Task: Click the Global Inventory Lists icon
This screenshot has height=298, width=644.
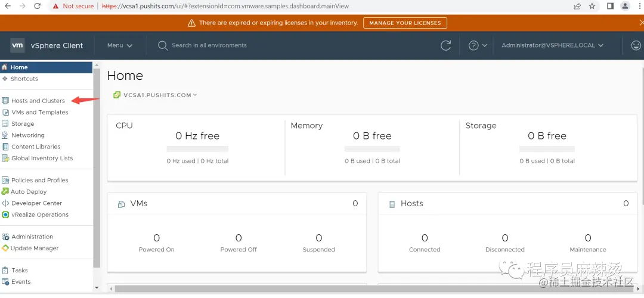Action: tap(5, 158)
